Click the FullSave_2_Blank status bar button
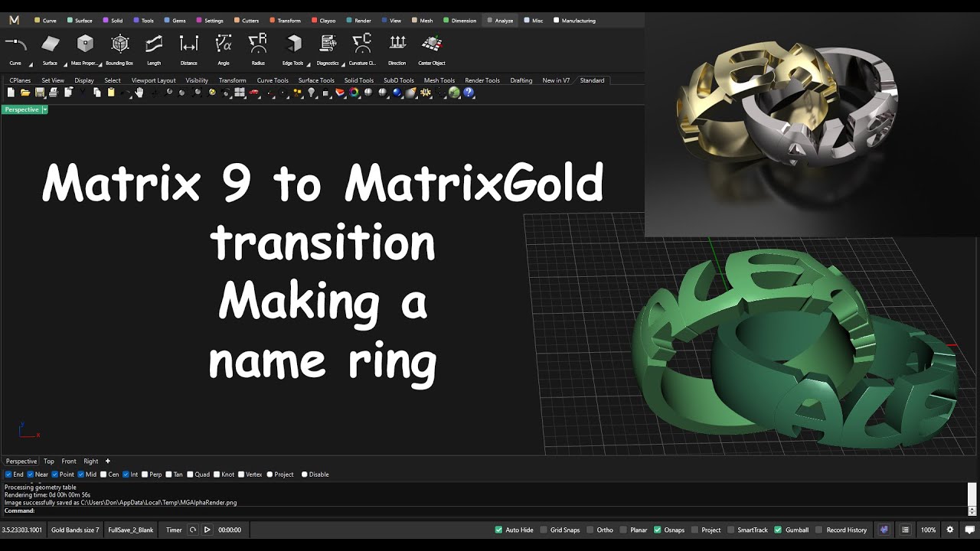Screen dimensions: 980x551 [131, 530]
